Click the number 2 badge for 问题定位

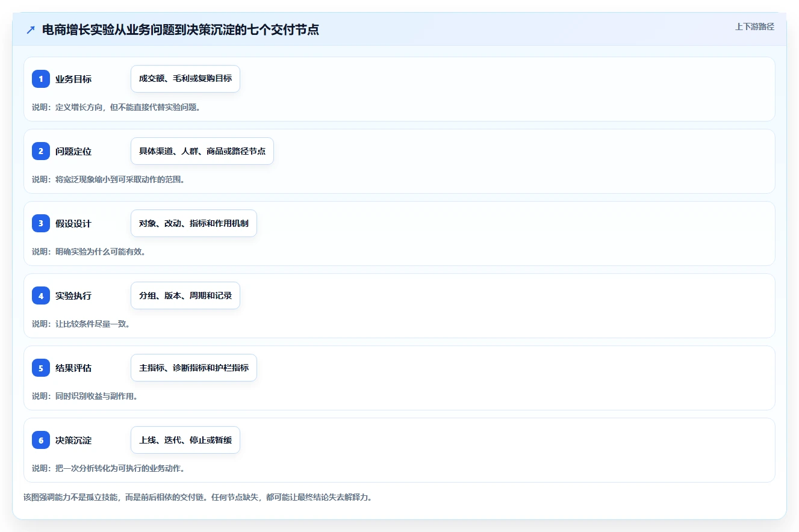(41, 151)
